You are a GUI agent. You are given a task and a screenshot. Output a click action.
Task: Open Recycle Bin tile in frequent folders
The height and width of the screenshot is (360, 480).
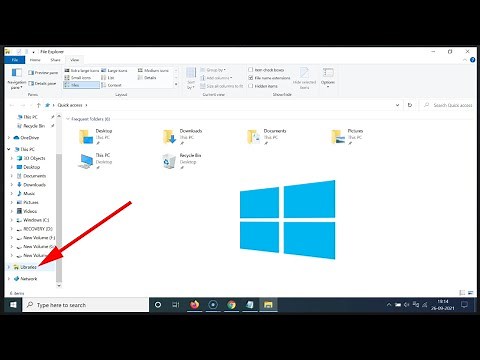point(182,161)
